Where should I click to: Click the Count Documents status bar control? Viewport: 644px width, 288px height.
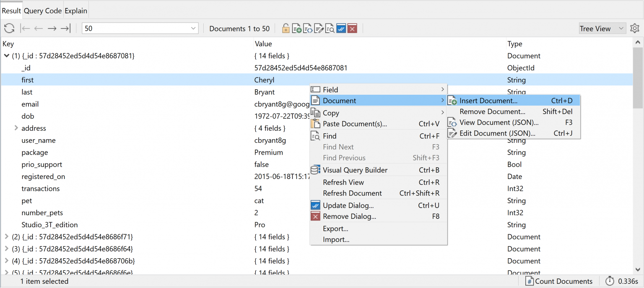[x=559, y=281]
